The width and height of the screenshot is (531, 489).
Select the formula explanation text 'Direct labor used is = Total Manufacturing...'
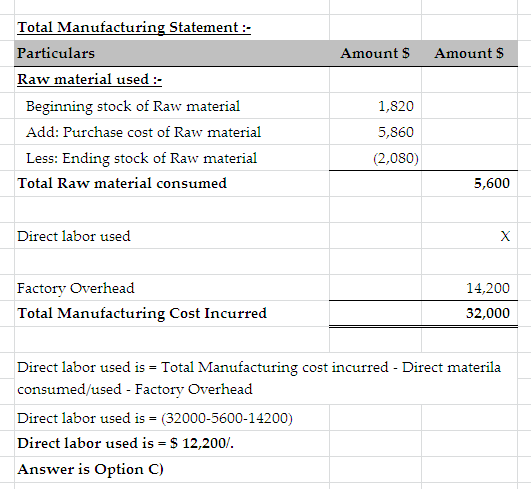pyautogui.click(x=259, y=378)
